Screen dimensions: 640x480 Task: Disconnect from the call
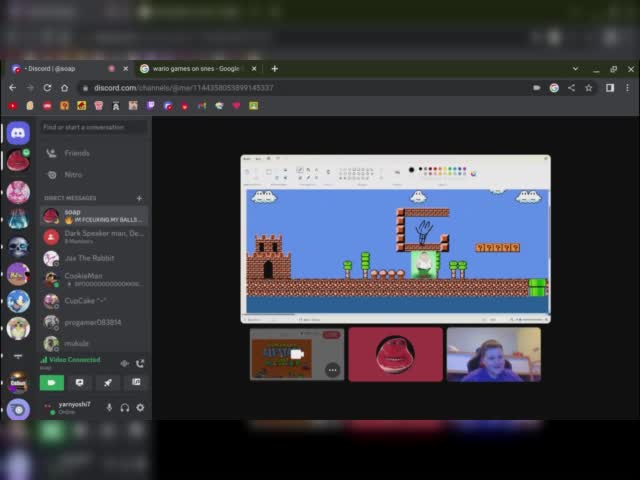coord(140,363)
